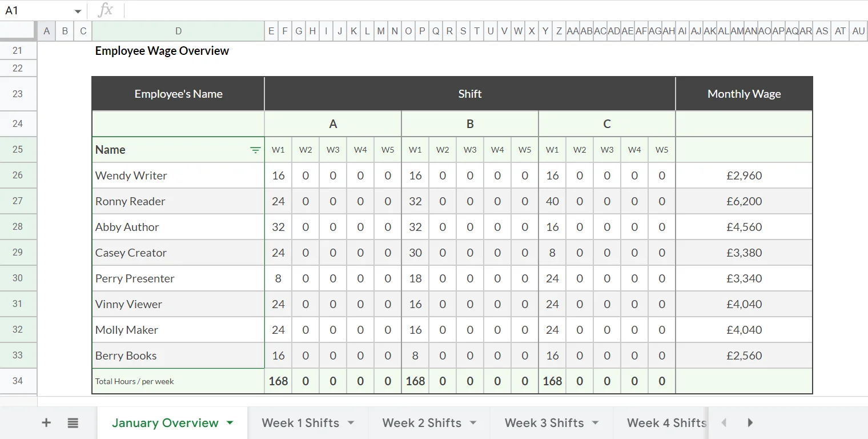
Task: Click the fx function icon
Action: [x=105, y=10]
